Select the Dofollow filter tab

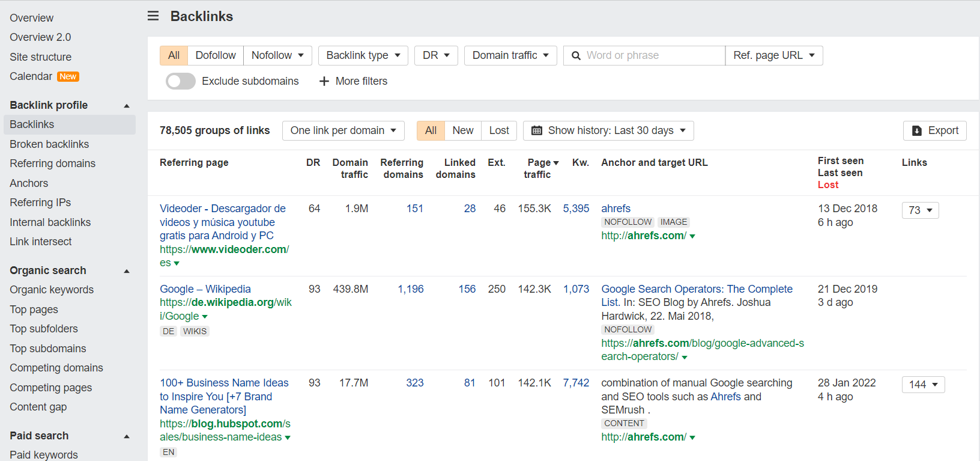[x=216, y=55]
